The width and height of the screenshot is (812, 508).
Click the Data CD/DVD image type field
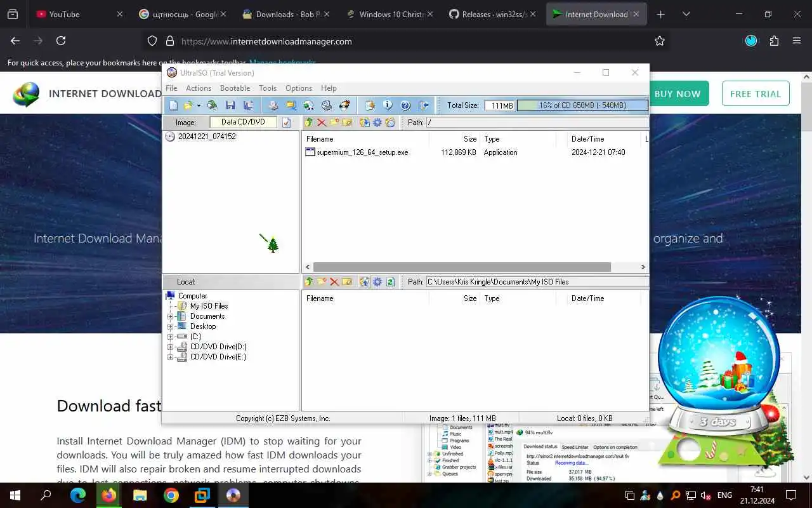click(x=243, y=122)
